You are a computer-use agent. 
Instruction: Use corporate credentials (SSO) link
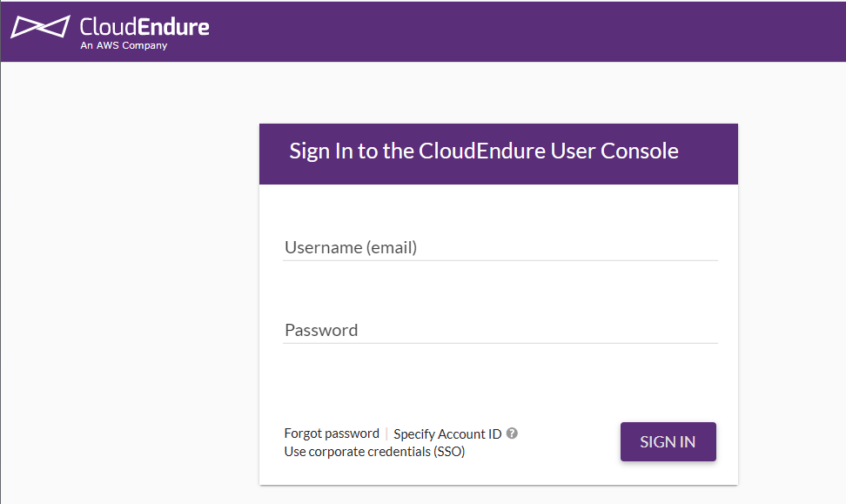click(x=374, y=452)
